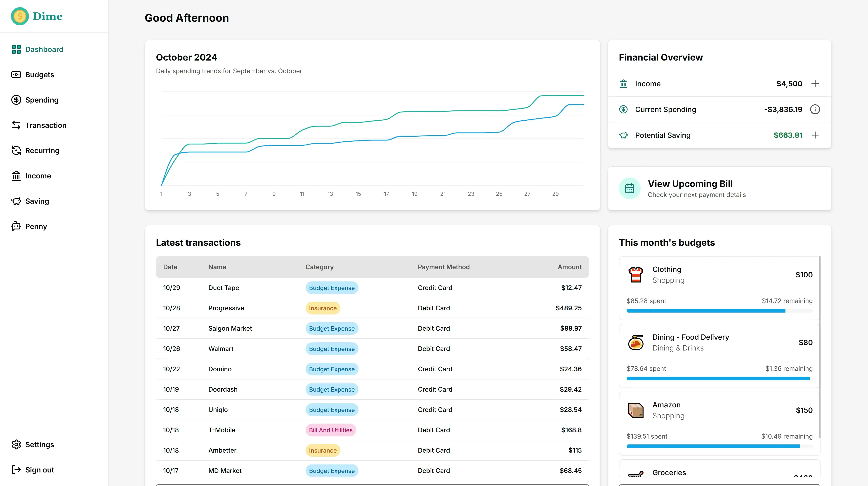Click the Dining - Food Delivery progress bar

[x=719, y=379]
